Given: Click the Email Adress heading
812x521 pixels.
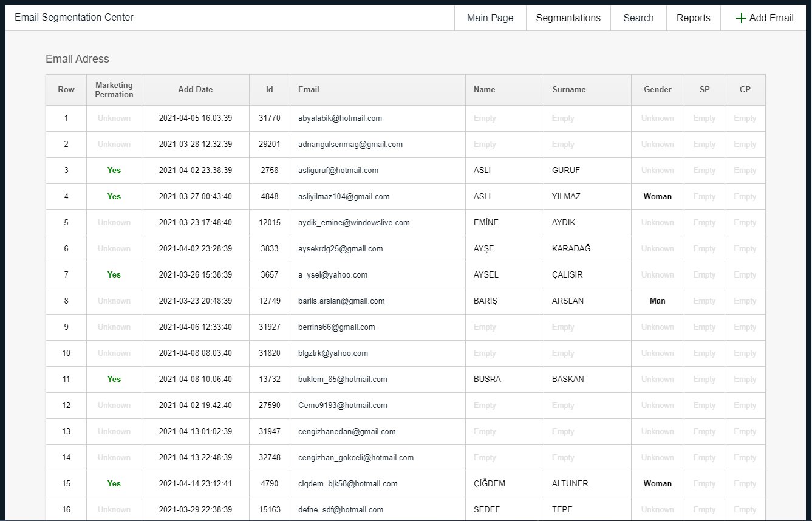Looking at the screenshot, I should [x=78, y=59].
